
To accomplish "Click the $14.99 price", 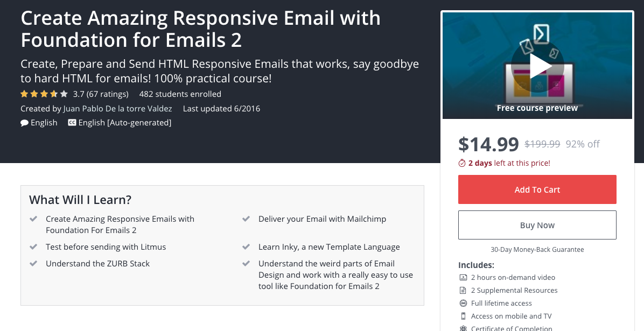I will tap(488, 144).
